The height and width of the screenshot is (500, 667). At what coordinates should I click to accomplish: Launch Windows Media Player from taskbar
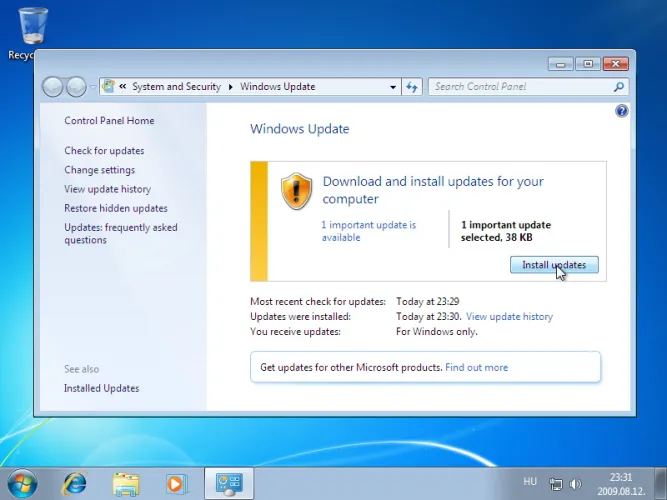176,484
